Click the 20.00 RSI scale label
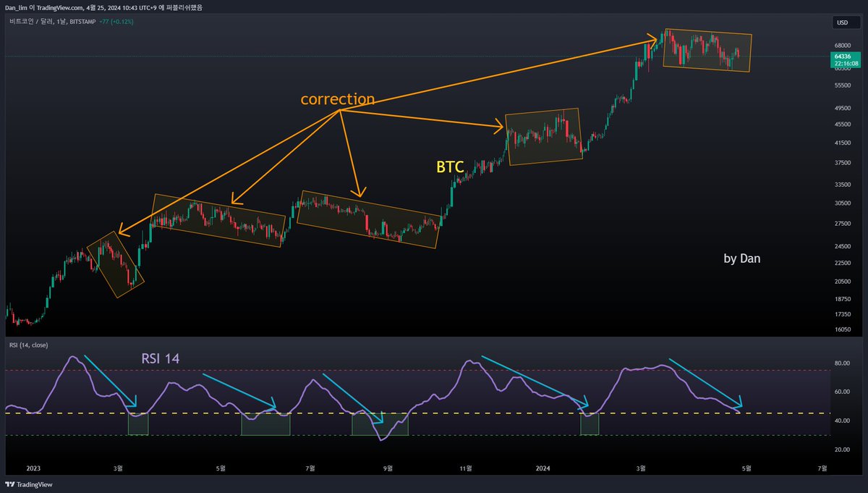 [841, 450]
